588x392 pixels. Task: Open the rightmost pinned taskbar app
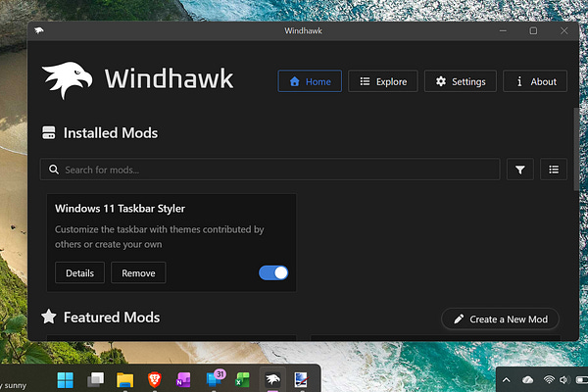pos(301,379)
